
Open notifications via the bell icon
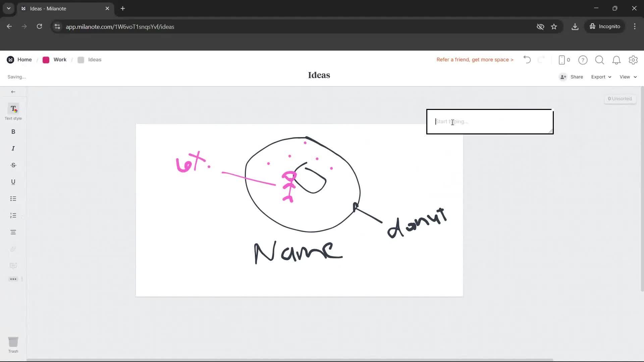616,60
